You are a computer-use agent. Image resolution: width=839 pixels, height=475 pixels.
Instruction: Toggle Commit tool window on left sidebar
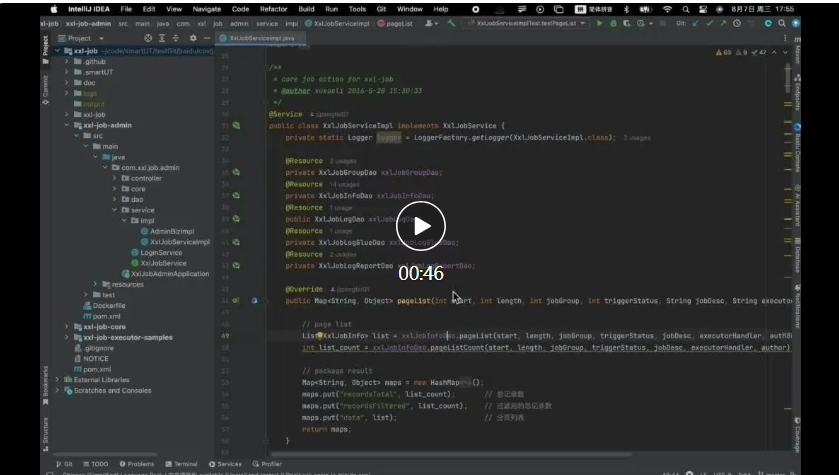pyautogui.click(x=45, y=89)
